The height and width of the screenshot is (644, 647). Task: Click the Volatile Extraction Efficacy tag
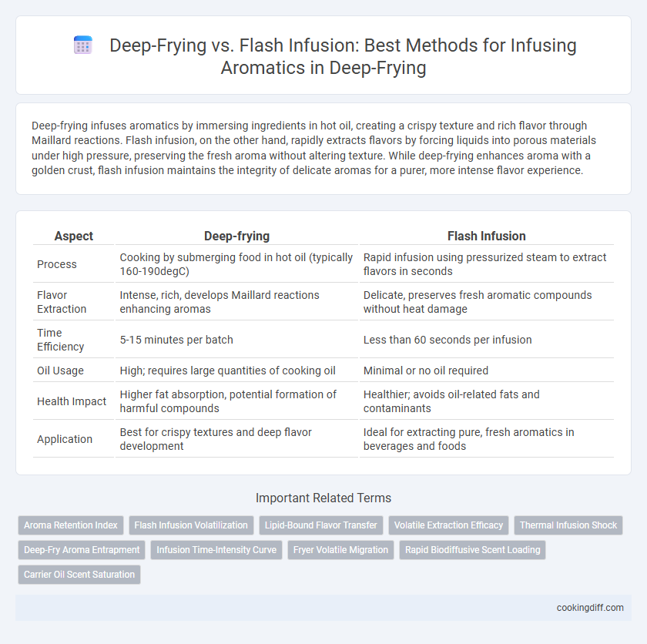click(448, 525)
